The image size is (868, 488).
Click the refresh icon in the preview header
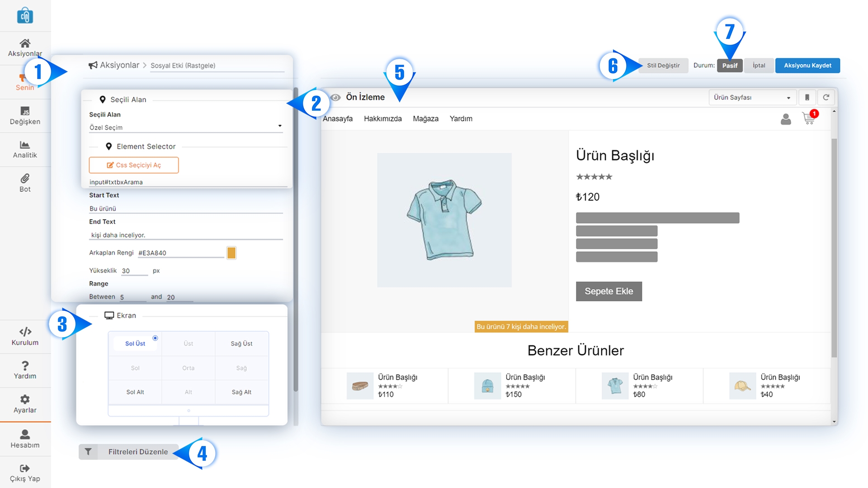[x=826, y=97]
